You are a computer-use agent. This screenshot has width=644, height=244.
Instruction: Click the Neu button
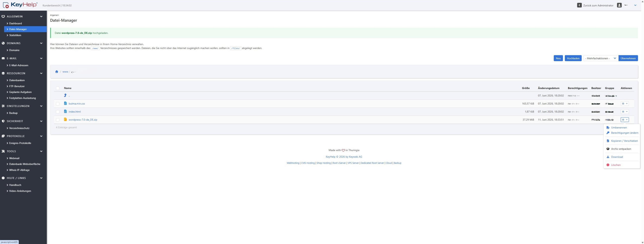click(558, 58)
